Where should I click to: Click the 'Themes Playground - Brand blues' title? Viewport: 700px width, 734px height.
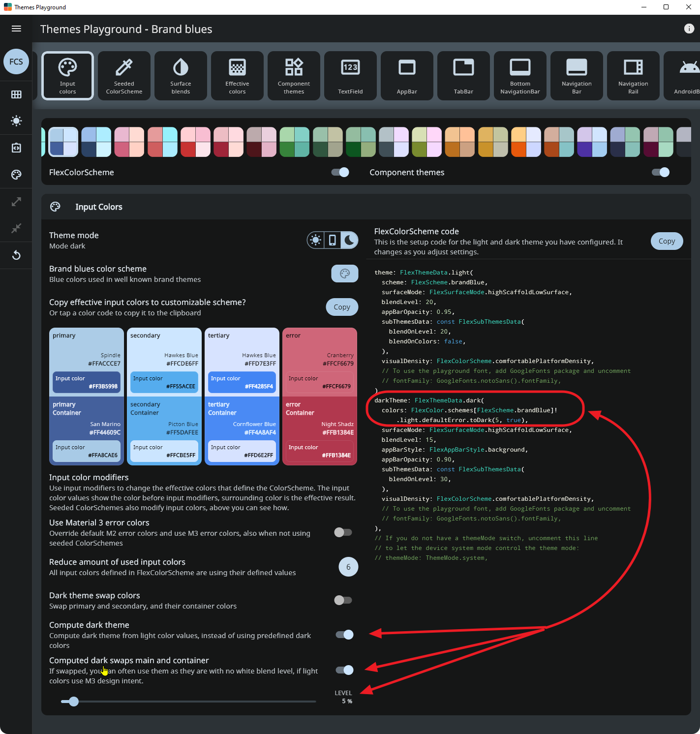coord(126,29)
